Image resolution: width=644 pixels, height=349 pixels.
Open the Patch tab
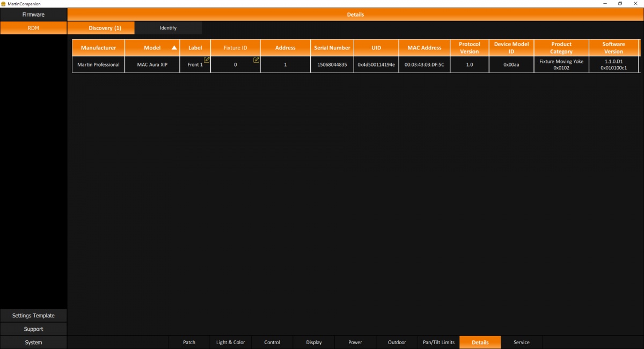[x=189, y=343]
